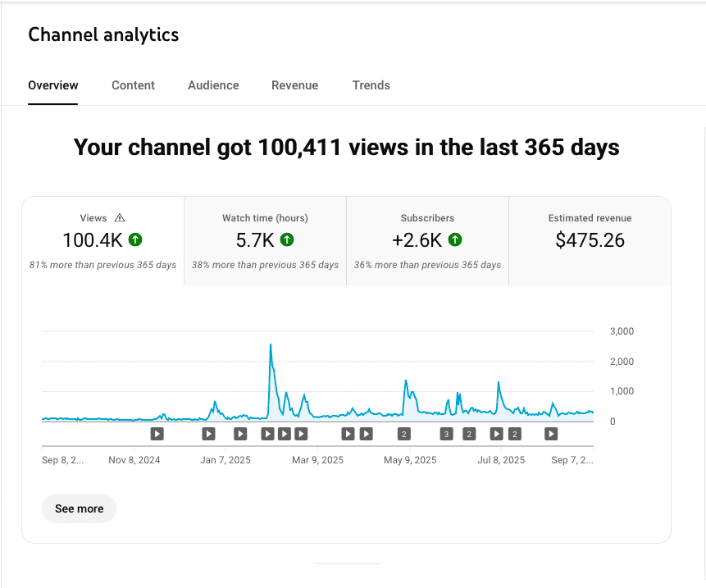Open the Audience tab
Screen dimensions: 706x588
[213, 85]
